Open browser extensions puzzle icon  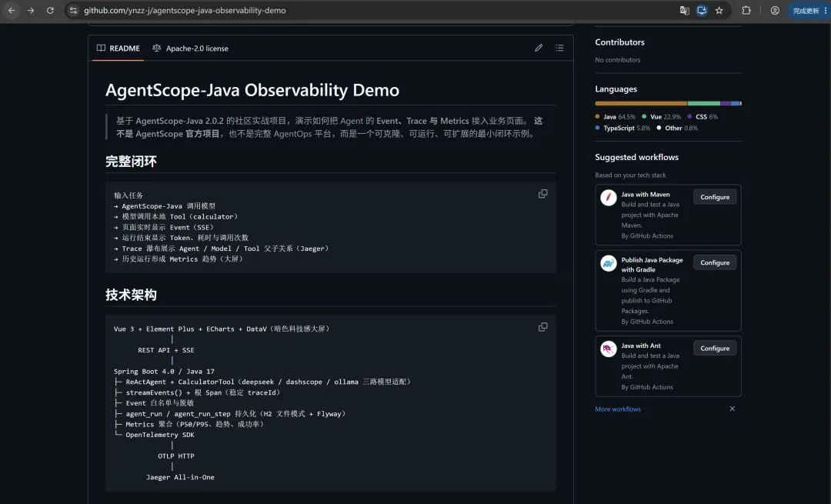tap(746, 11)
